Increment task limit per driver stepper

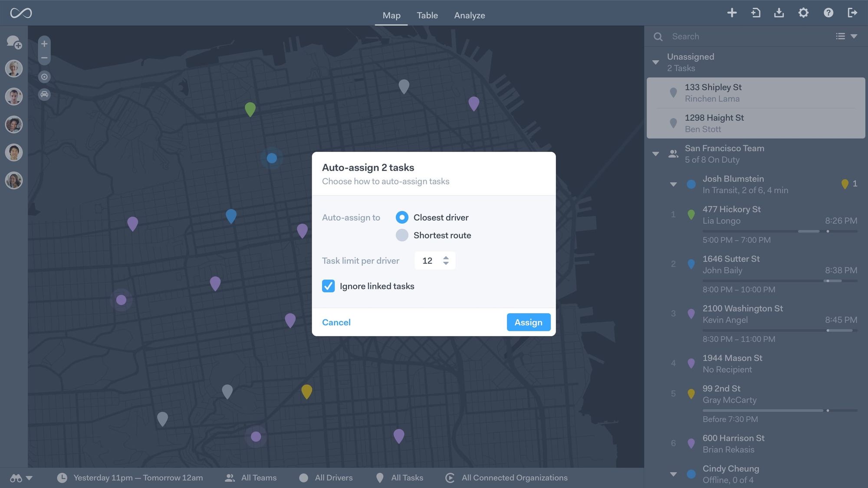[x=447, y=257]
